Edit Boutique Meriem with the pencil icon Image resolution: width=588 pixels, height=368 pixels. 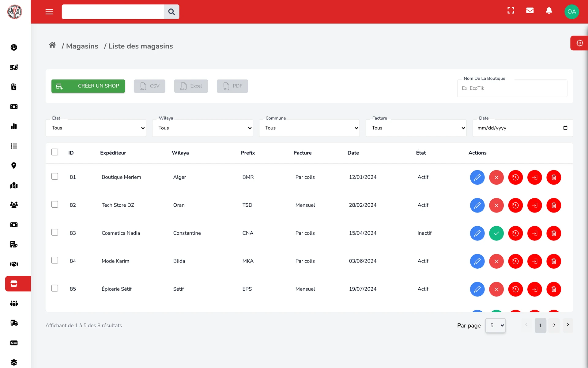(x=477, y=177)
